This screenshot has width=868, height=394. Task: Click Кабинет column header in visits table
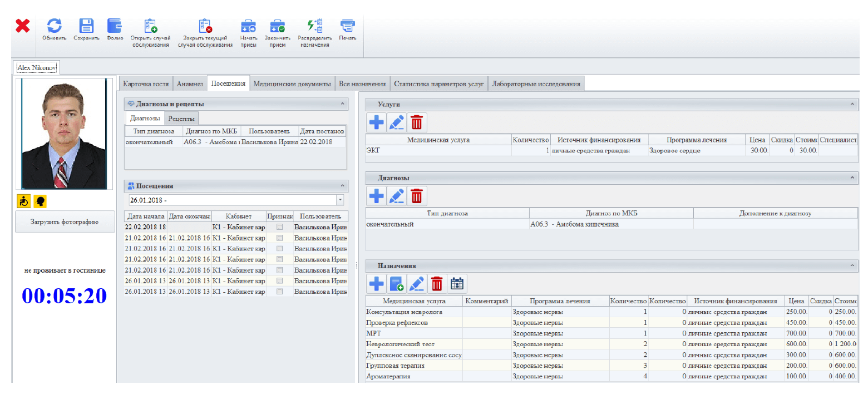pyautogui.click(x=238, y=216)
